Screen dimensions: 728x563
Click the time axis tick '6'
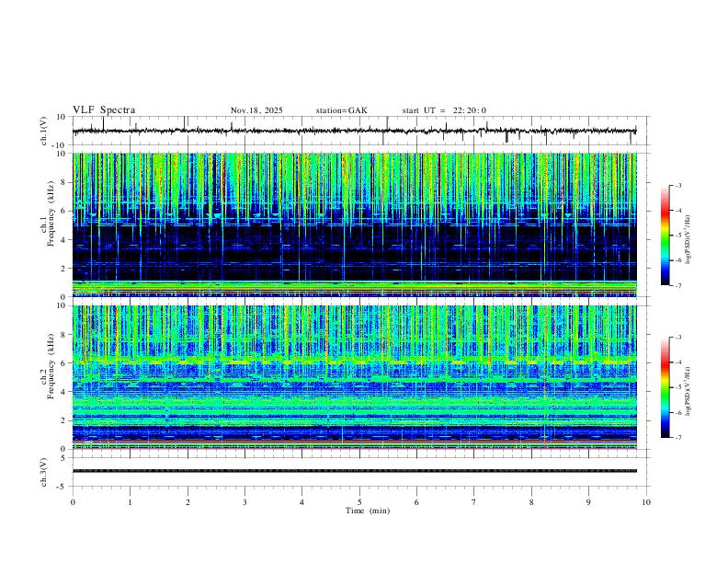pyautogui.click(x=416, y=502)
